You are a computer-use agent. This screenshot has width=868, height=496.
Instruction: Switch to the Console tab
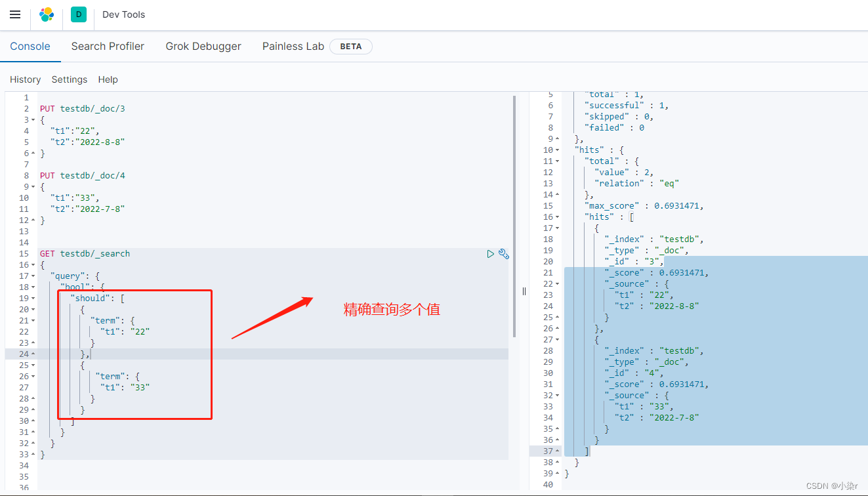pyautogui.click(x=30, y=46)
